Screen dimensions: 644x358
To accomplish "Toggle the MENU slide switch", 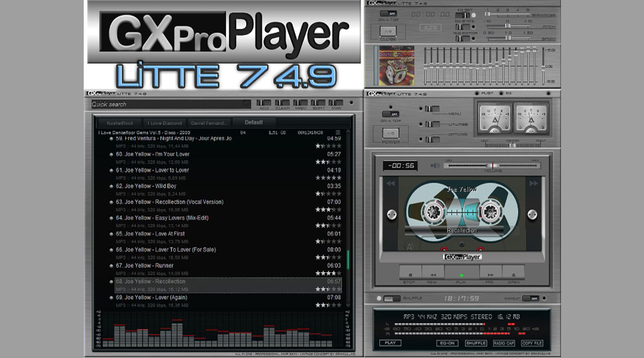I will click(432, 109).
